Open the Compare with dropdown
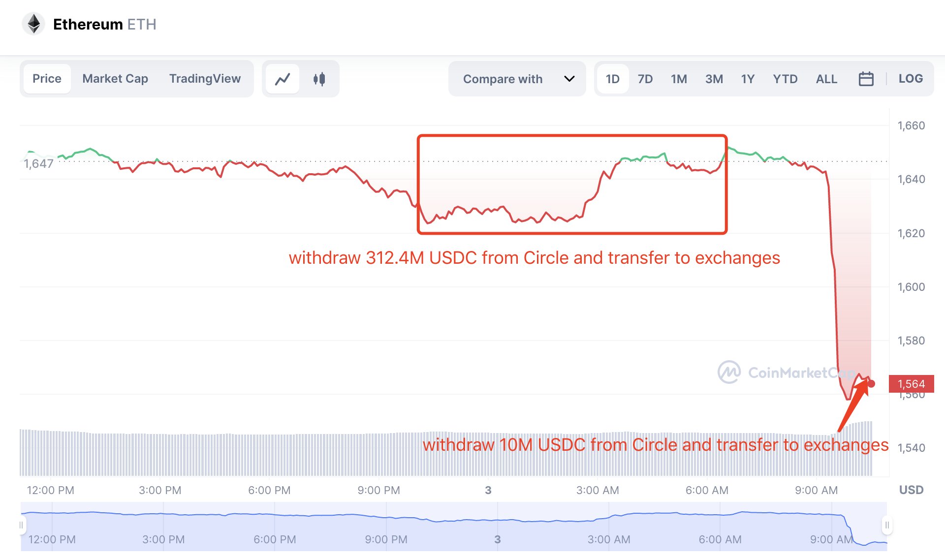 coord(503,78)
